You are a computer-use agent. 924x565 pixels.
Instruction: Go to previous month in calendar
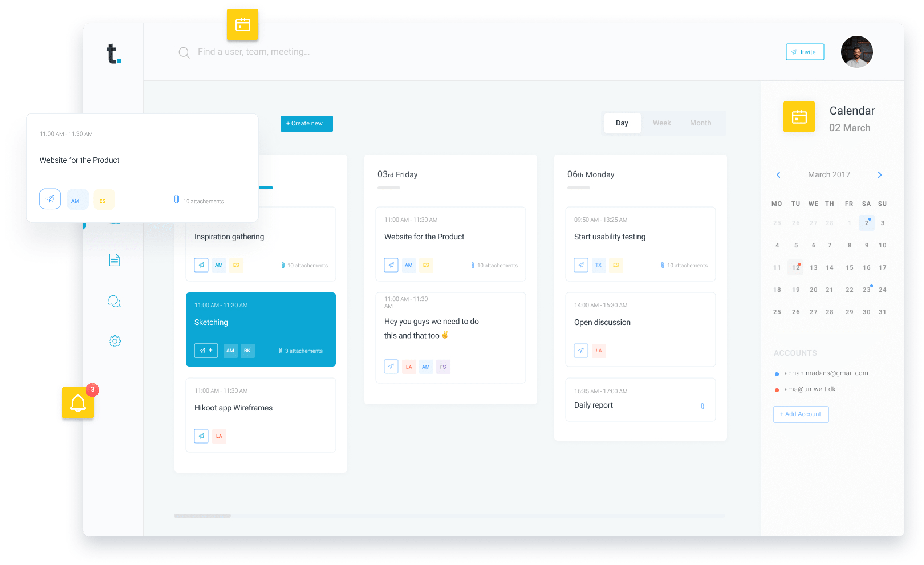click(x=778, y=175)
